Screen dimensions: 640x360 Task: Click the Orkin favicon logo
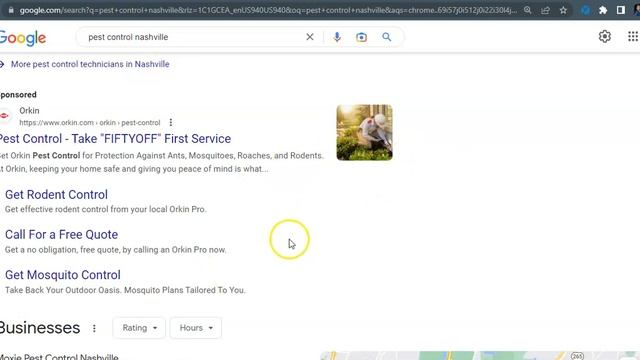coord(4,116)
